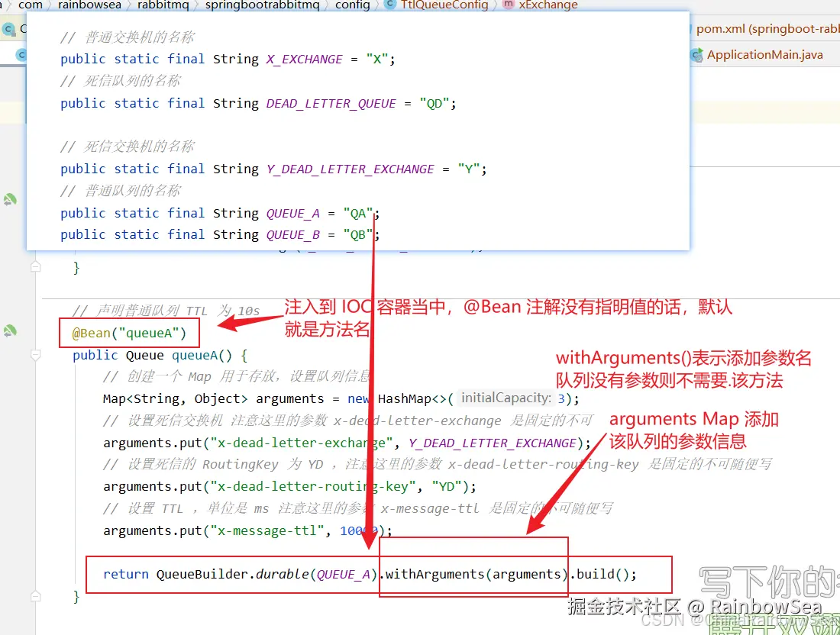Image resolution: width=840 pixels, height=635 pixels.
Task: Click the fold end marker below the return statement
Action: click(35, 596)
